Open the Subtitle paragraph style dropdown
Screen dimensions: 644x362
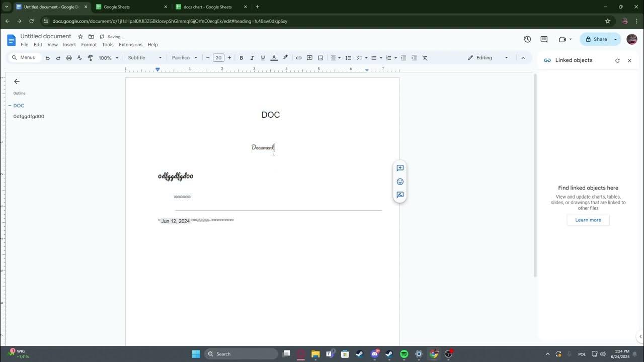(x=145, y=58)
